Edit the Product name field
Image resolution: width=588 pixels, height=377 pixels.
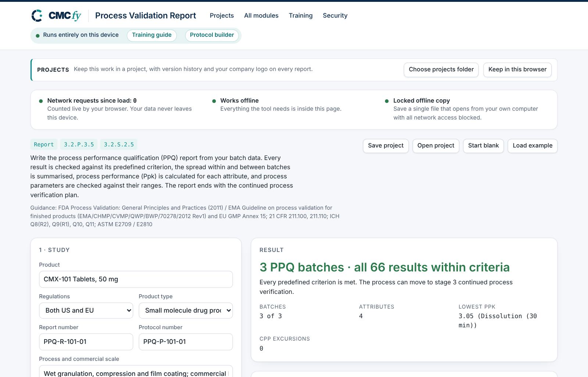[x=136, y=279]
